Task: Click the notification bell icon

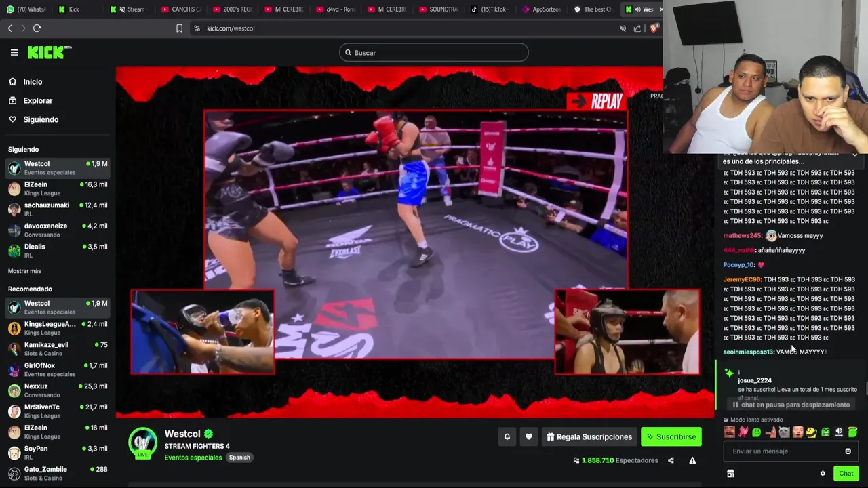Action: coord(507,437)
